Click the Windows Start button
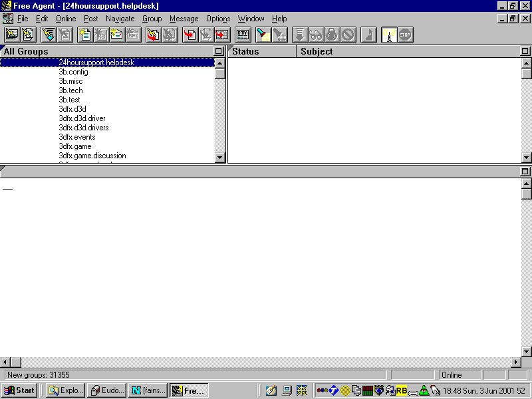This screenshot has width=532, height=399. coord(20,390)
